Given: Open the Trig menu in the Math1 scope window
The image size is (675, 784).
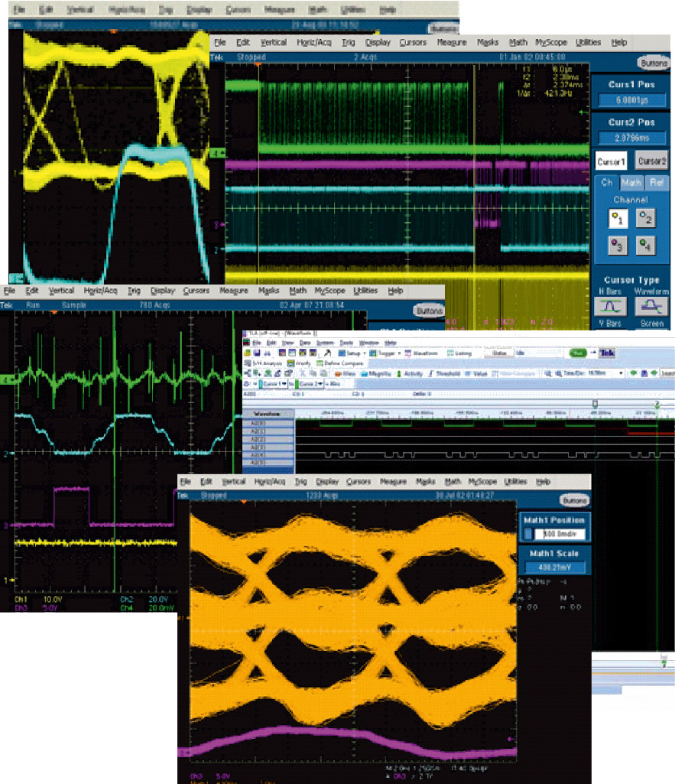Looking at the screenshot, I should pos(300,482).
